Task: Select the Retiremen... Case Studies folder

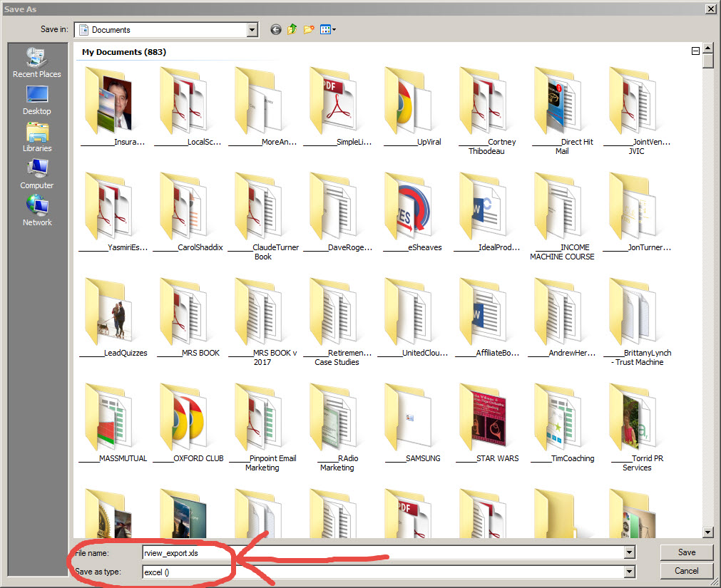Action: 337,322
